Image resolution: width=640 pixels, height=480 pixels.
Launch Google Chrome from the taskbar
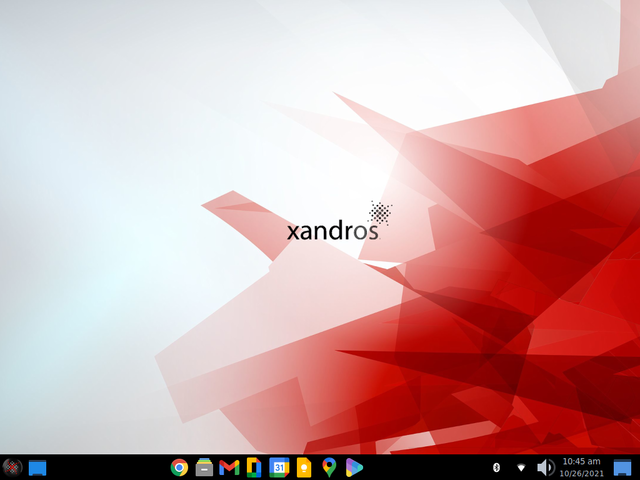point(179,467)
